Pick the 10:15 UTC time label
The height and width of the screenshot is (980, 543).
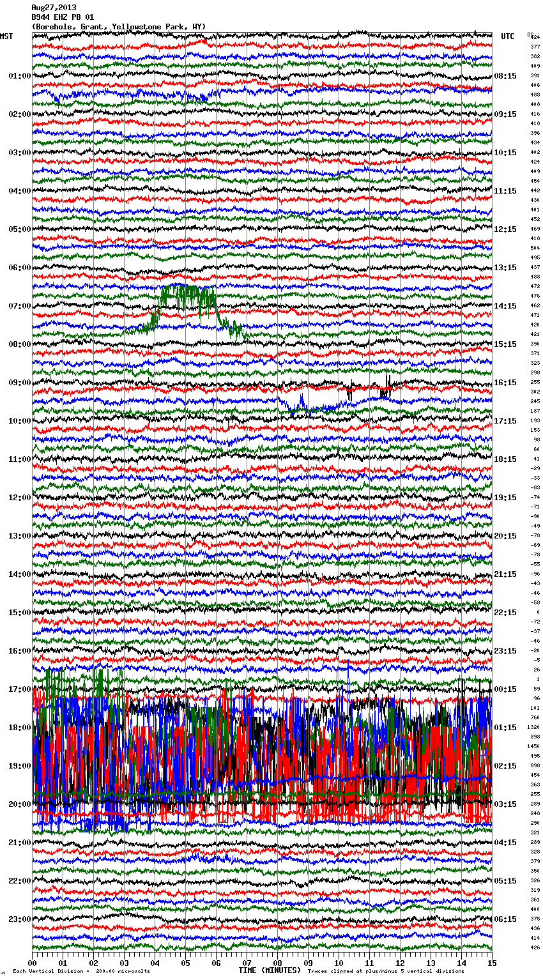505,153
